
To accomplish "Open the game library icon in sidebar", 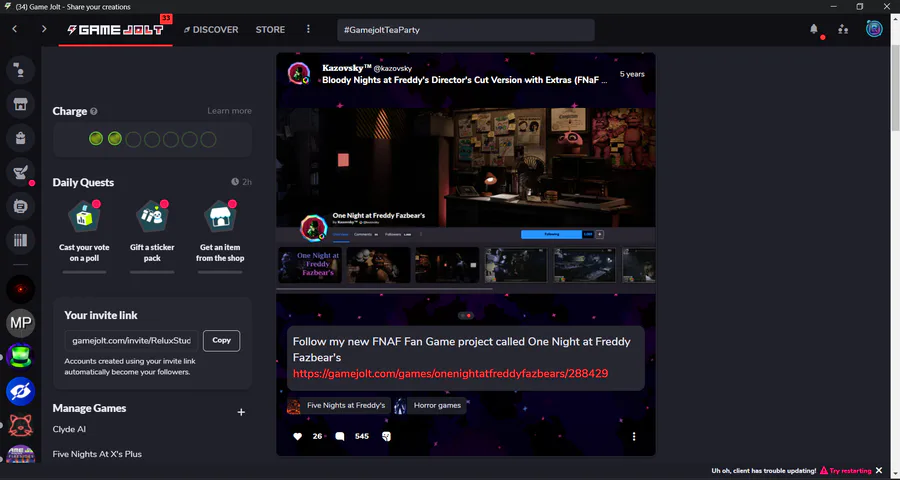I will click(20, 239).
